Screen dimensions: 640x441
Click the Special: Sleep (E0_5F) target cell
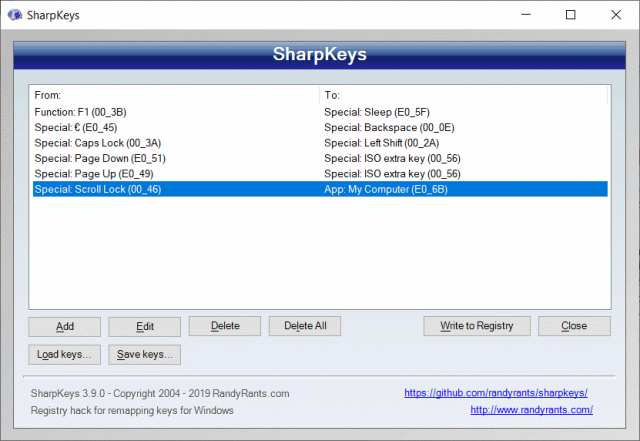pyautogui.click(x=377, y=112)
